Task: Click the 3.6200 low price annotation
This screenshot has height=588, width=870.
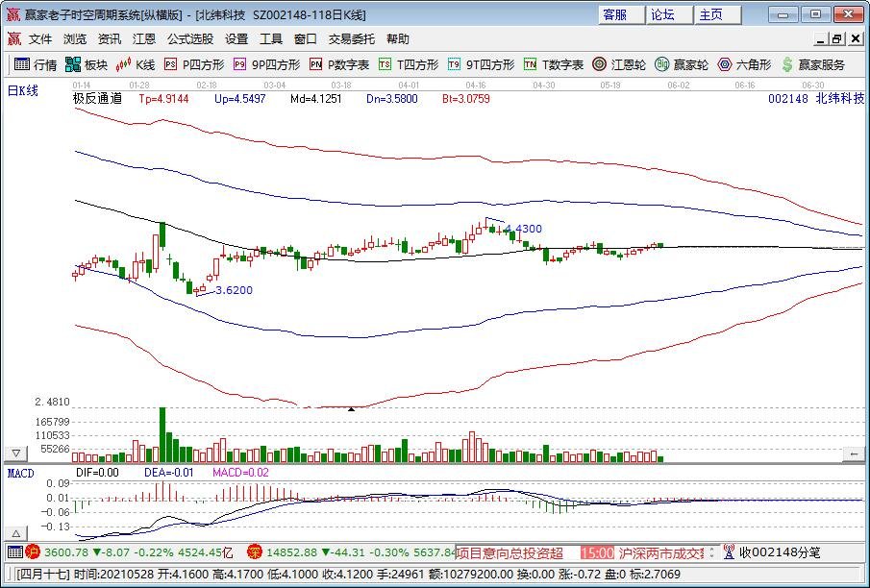Action: (x=234, y=290)
